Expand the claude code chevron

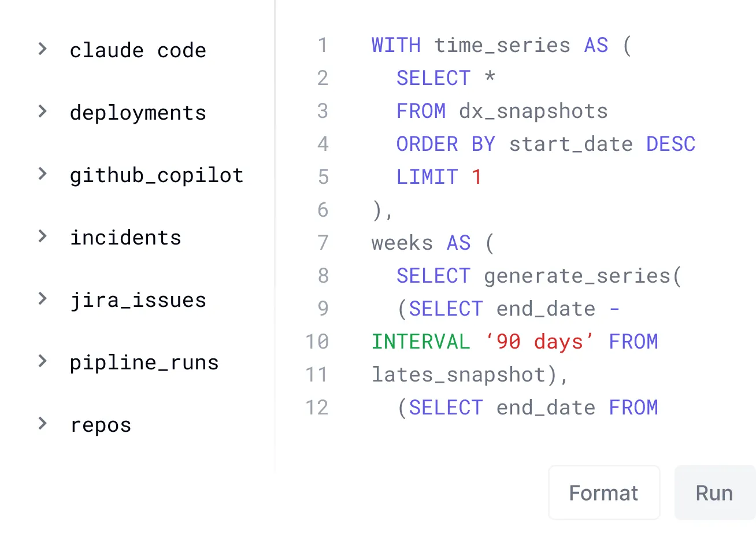tap(42, 49)
